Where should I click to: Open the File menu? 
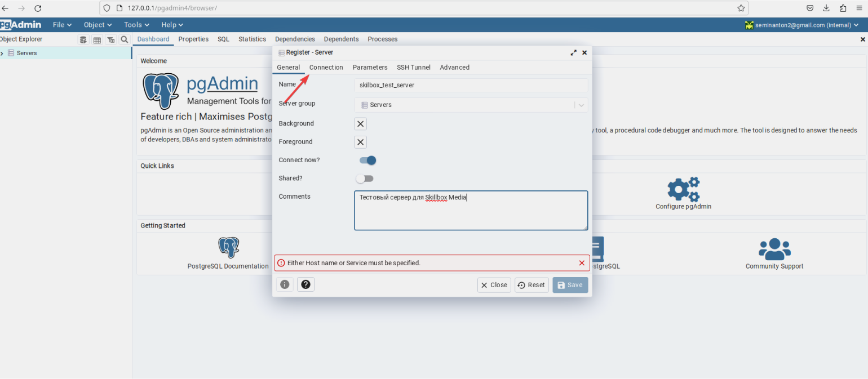(62, 25)
